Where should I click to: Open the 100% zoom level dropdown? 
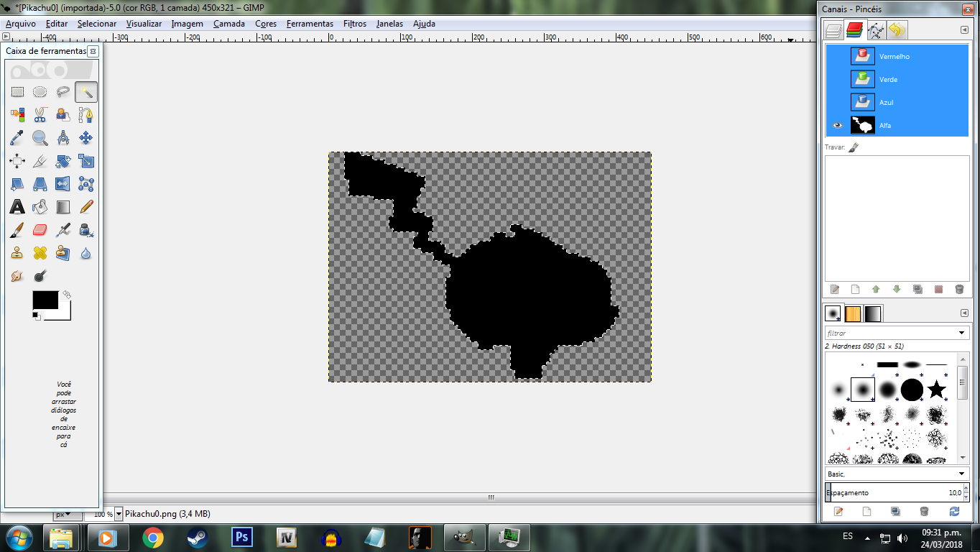click(119, 514)
